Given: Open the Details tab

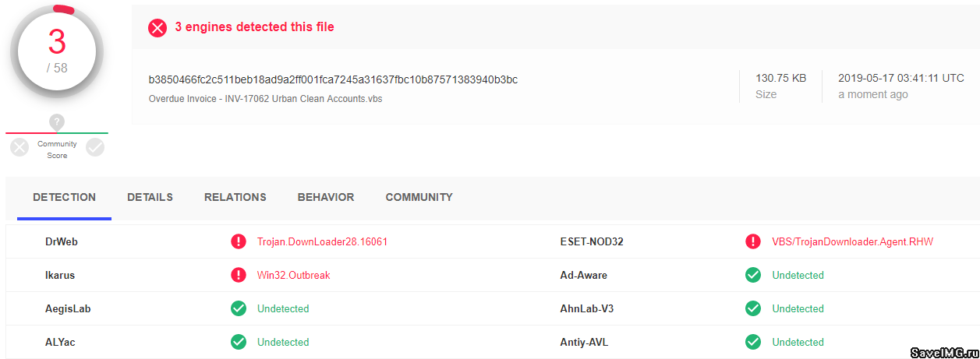Looking at the screenshot, I should coord(150,197).
